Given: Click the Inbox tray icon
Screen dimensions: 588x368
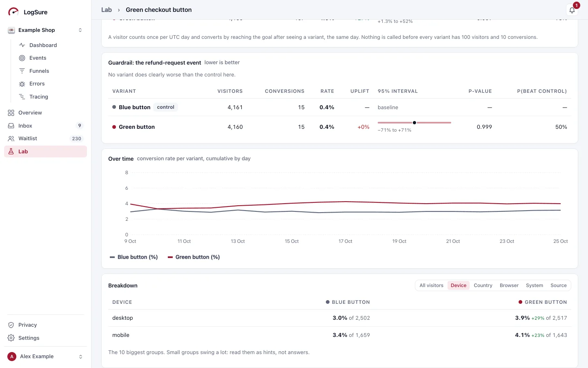Looking at the screenshot, I should [11, 126].
